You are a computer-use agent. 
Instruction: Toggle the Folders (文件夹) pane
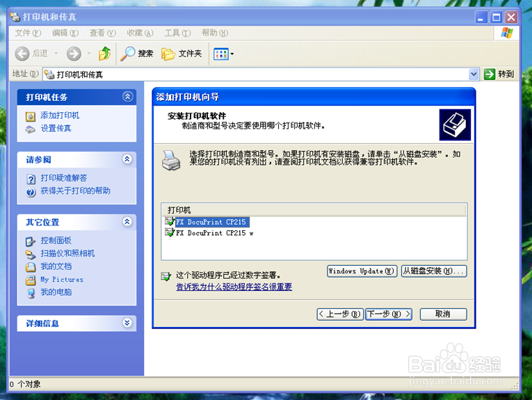pos(182,54)
